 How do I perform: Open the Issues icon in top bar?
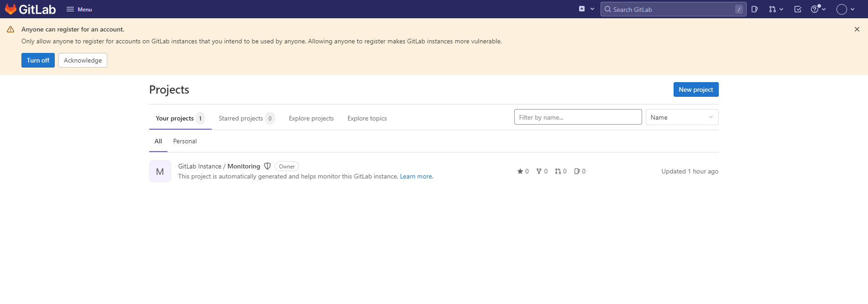[755, 9]
